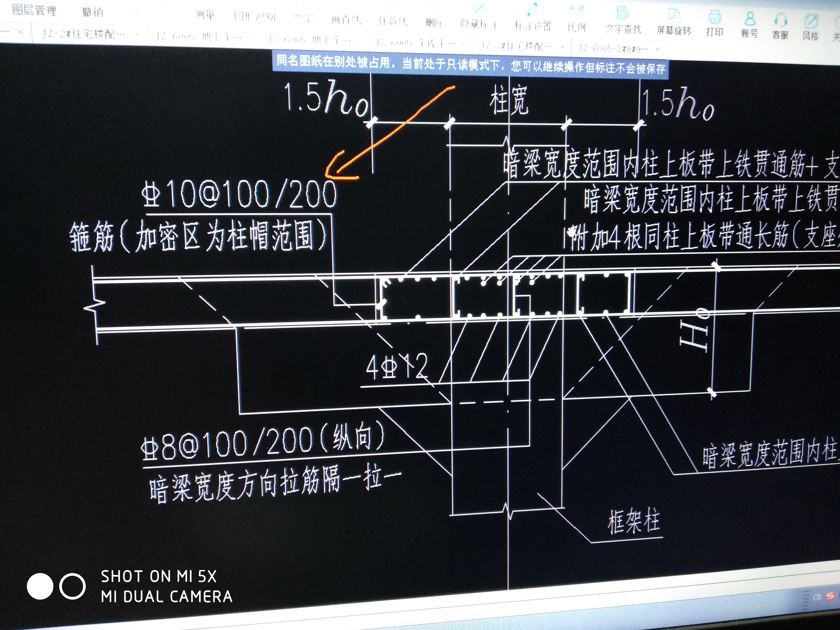
Task: Switch to the JZ-6005 车库 tab
Action: coord(415,43)
